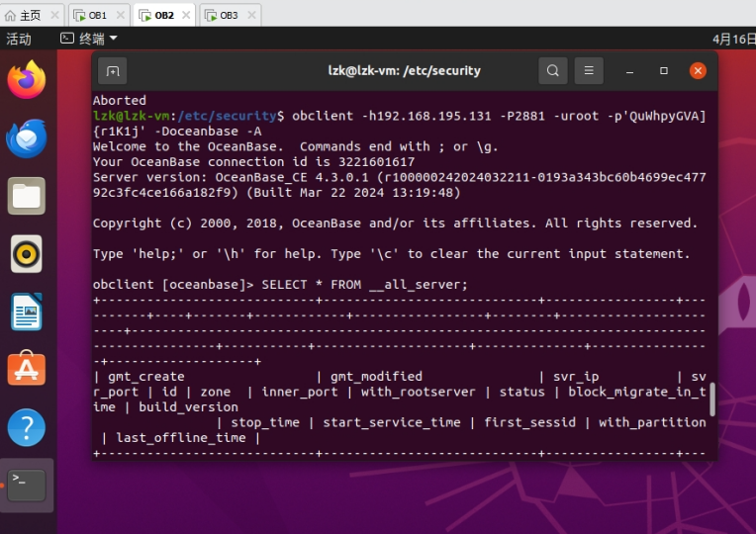Viewport: 756px width, 534px height.
Task: Click the 'gmt_create' column header
Action: 146,377
